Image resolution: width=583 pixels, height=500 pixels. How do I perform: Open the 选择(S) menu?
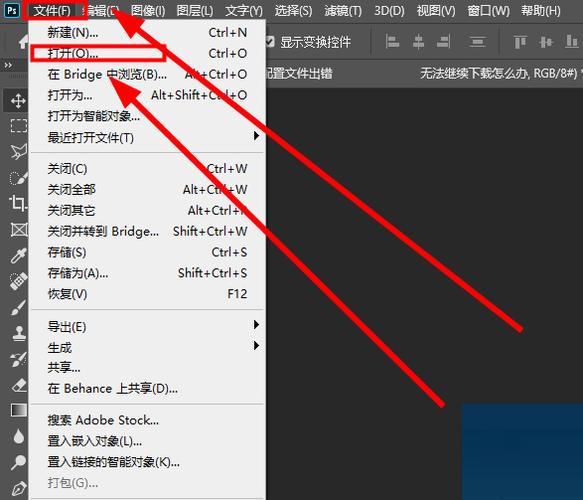pyautogui.click(x=293, y=11)
